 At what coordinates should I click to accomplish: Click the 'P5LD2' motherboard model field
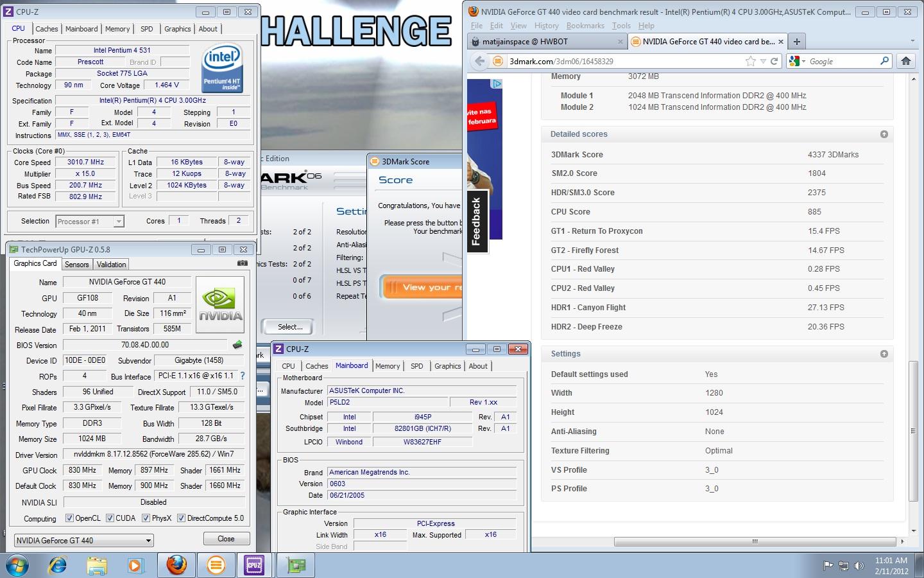[x=386, y=403]
